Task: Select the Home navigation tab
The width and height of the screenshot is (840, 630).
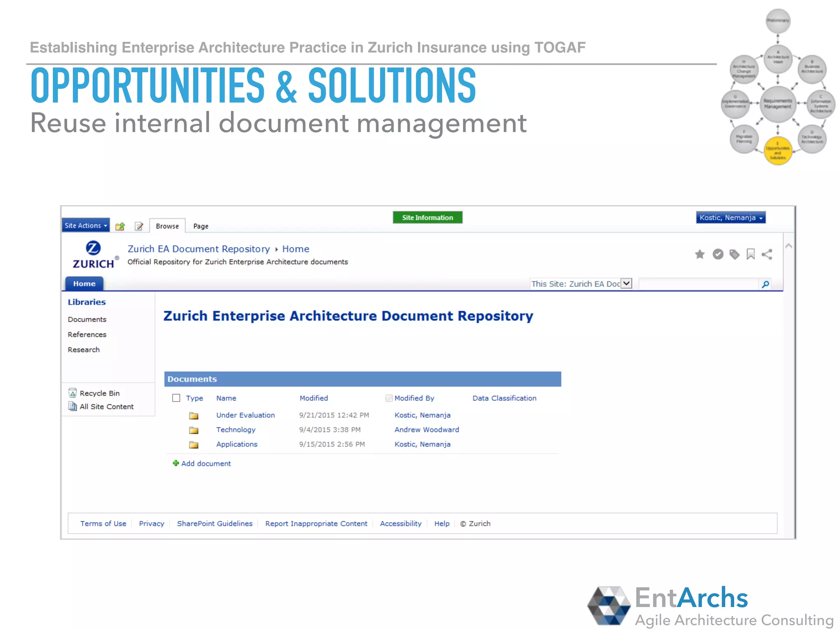Action: [x=84, y=284]
